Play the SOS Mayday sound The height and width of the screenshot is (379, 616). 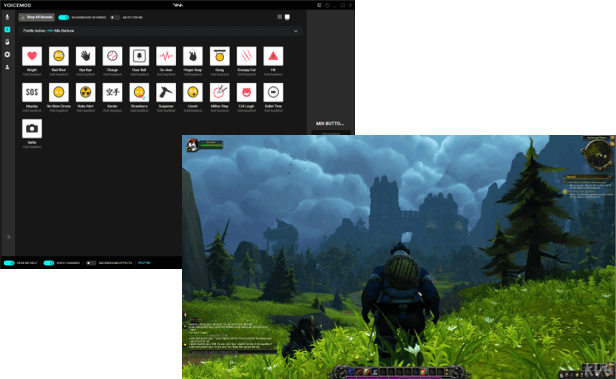pos(32,92)
